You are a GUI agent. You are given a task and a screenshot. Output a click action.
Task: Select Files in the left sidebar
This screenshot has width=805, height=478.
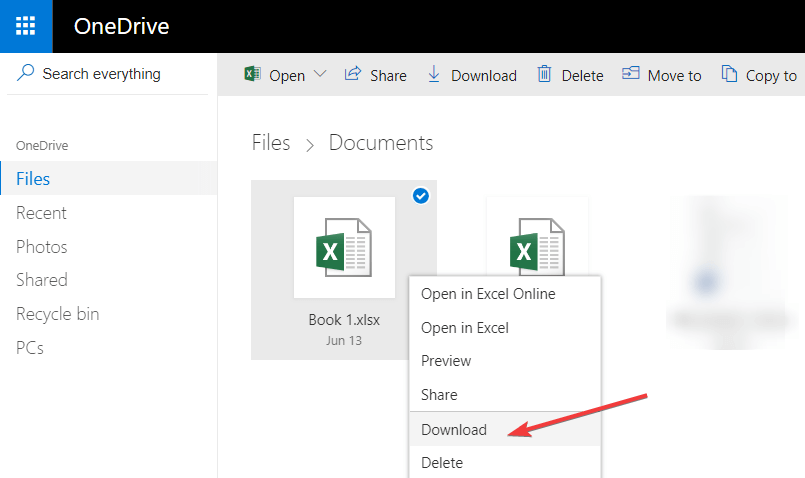click(108, 178)
